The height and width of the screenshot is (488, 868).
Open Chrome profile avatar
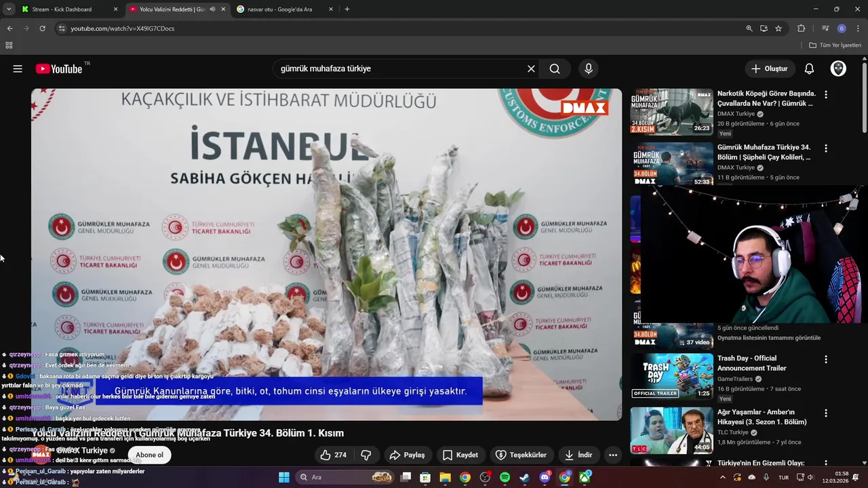pyautogui.click(x=842, y=28)
